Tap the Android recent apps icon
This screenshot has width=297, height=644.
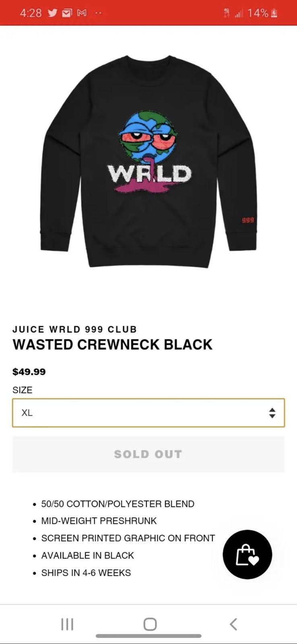click(x=67, y=624)
